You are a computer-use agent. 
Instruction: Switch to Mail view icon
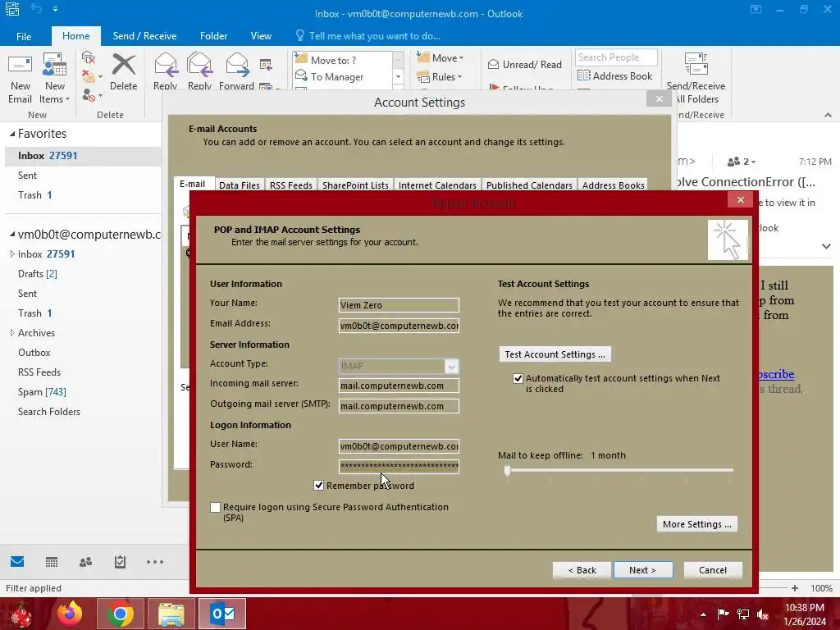(17, 561)
